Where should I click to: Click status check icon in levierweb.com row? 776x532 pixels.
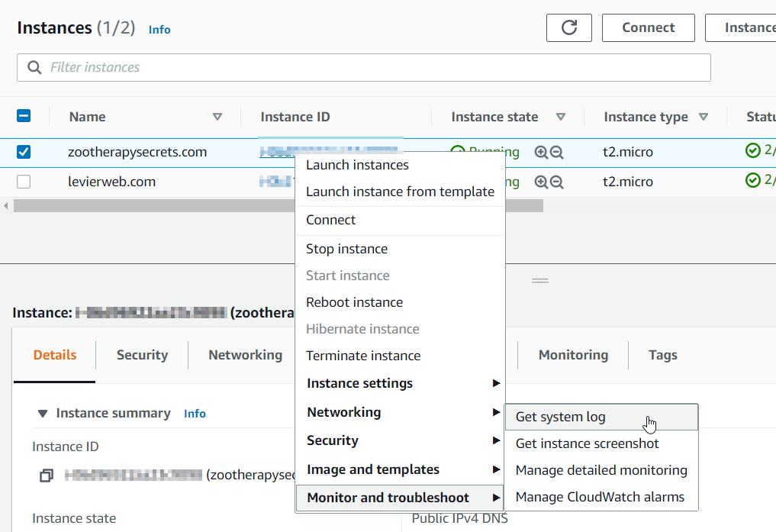(x=753, y=180)
